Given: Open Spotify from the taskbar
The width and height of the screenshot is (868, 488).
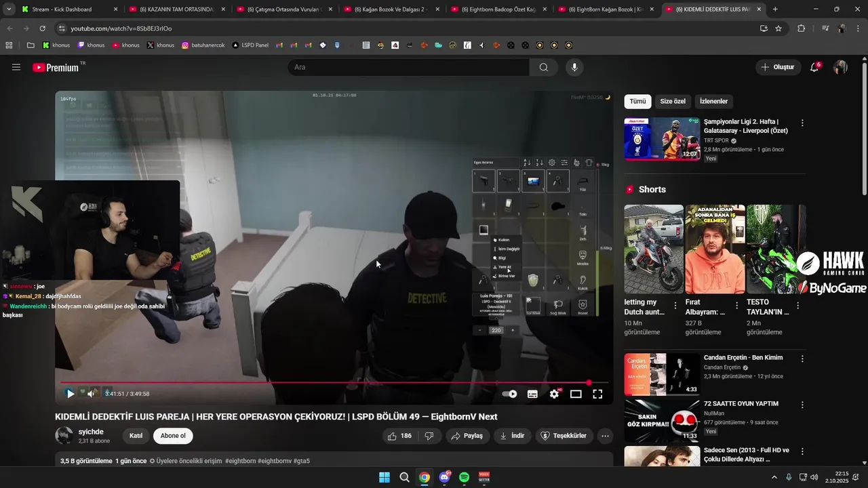Looking at the screenshot, I should (465, 477).
